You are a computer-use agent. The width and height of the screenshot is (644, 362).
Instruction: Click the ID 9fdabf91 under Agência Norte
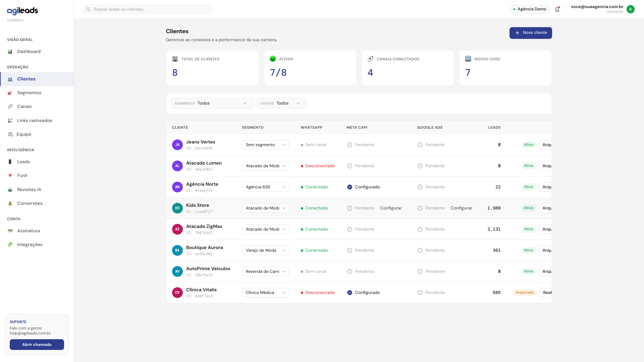click(199, 191)
